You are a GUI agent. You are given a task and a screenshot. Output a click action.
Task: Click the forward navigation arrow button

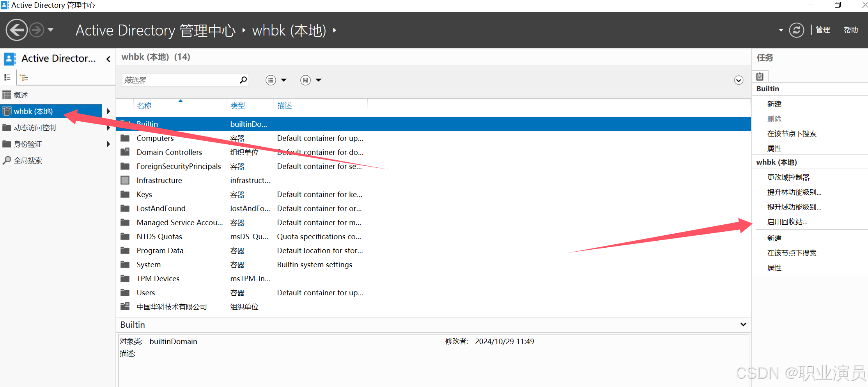coord(37,30)
